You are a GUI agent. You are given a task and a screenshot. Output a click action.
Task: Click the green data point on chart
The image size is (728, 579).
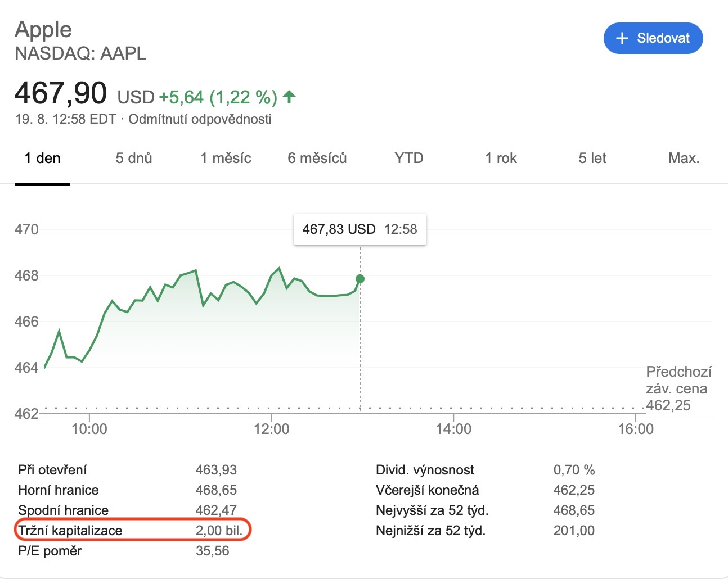(x=360, y=279)
